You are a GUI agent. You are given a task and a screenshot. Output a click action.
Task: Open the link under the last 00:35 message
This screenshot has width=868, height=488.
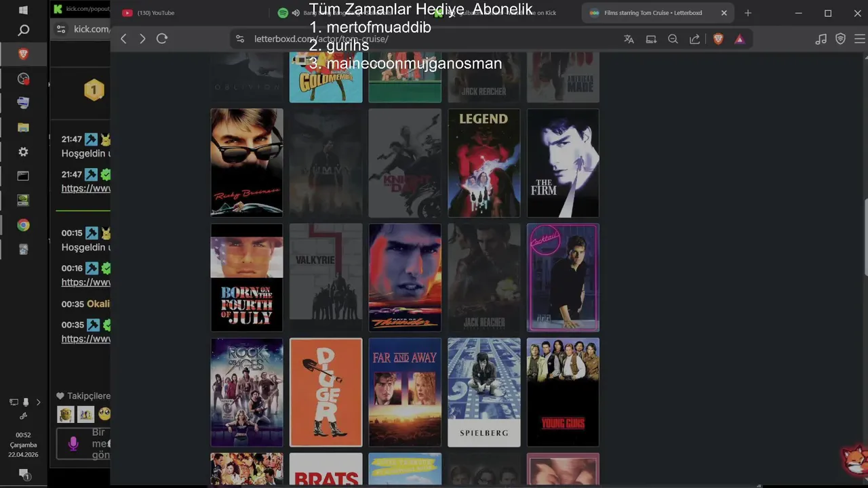click(86, 339)
